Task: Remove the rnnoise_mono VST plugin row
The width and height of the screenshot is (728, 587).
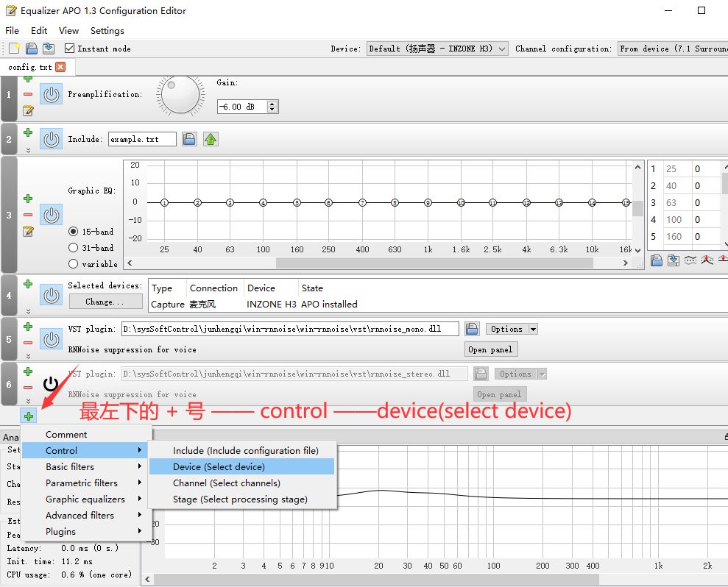Action: (x=28, y=343)
